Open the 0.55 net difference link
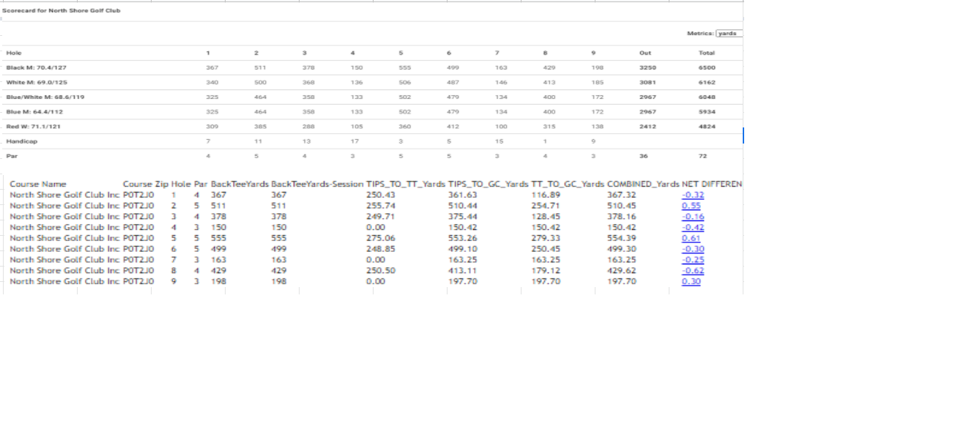This screenshot has height=435, width=980. pyautogui.click(x=691, y=206)
